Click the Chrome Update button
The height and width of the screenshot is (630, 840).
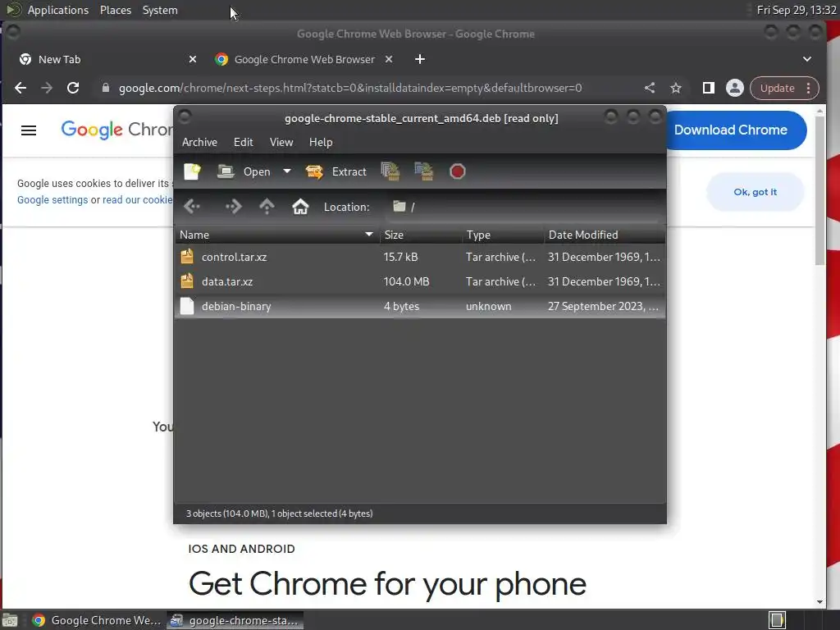click(777, 89)
